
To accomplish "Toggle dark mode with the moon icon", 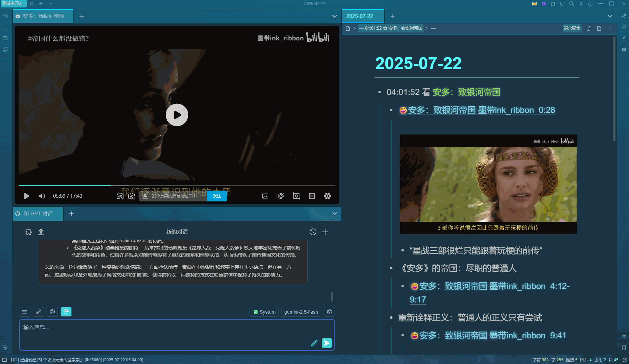I will [590, 4].
